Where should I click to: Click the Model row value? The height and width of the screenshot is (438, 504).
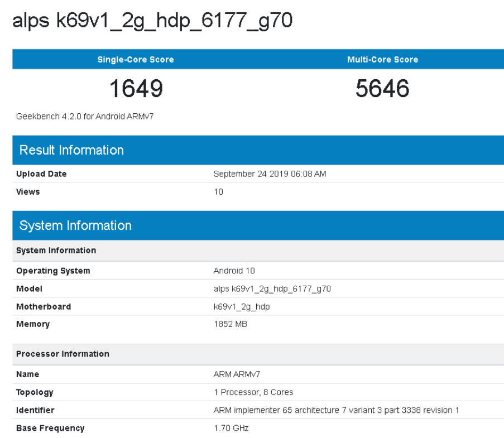click(271, 288)
